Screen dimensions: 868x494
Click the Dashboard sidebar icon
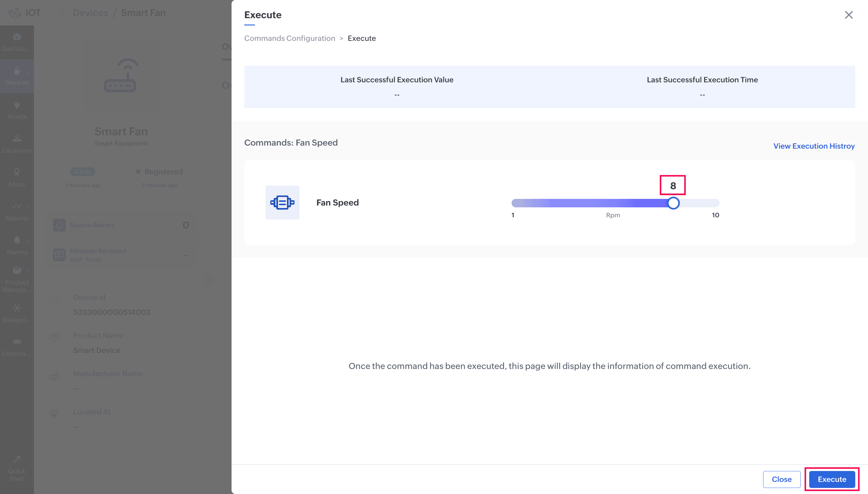[x=17, y=37]
